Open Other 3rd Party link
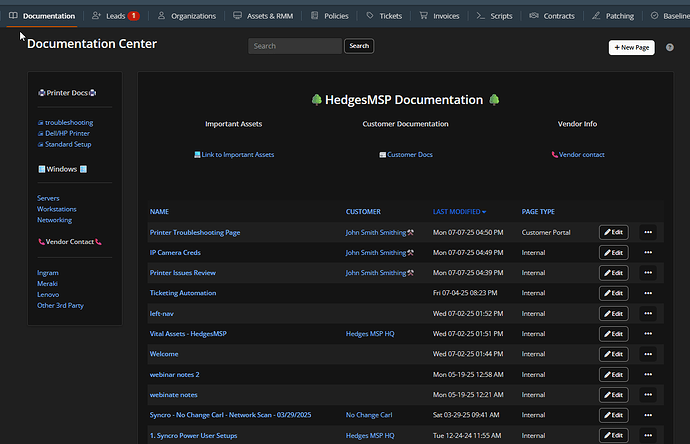 point(60,305)
